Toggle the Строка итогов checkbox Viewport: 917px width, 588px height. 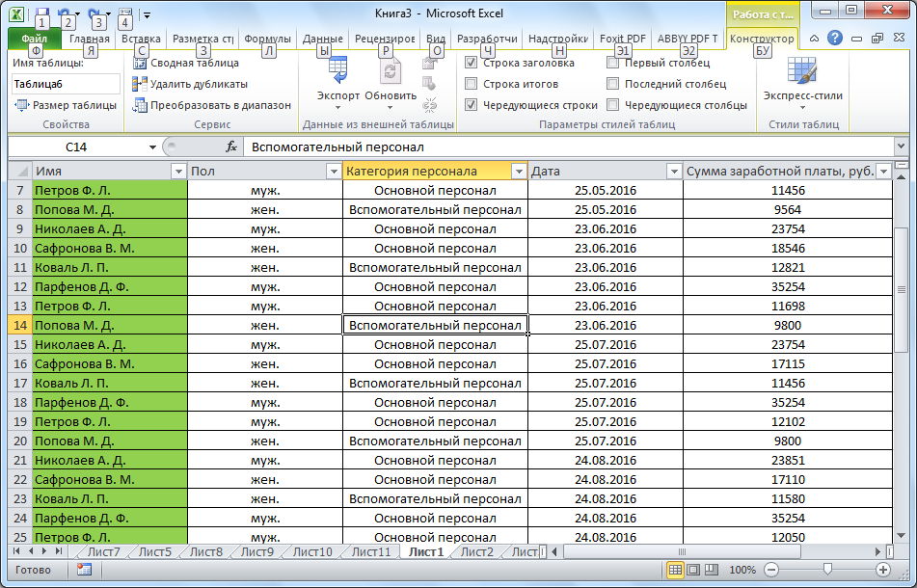point(471,84)
